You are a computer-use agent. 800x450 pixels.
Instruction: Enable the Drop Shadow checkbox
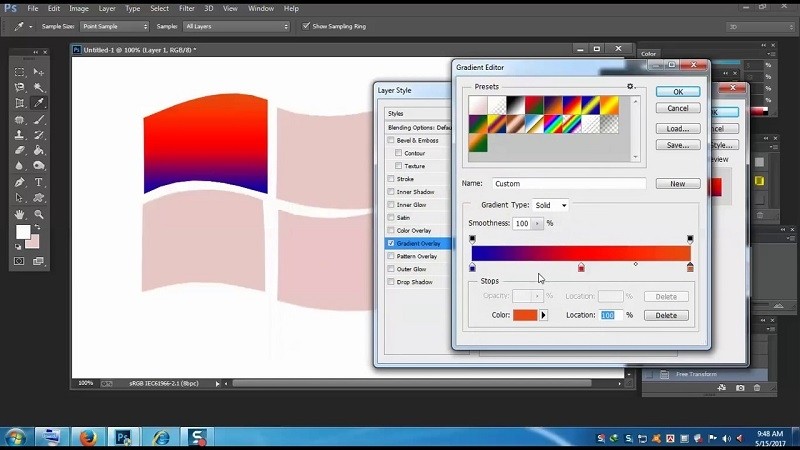pos(391,282)
